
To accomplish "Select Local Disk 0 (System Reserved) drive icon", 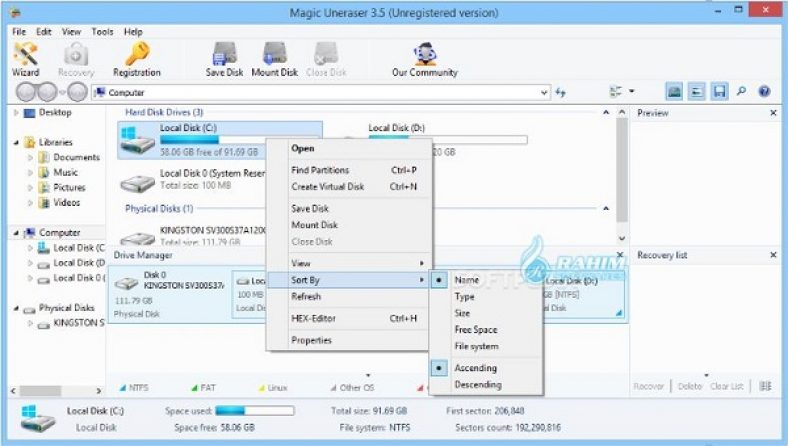I will tap(137, 184).
